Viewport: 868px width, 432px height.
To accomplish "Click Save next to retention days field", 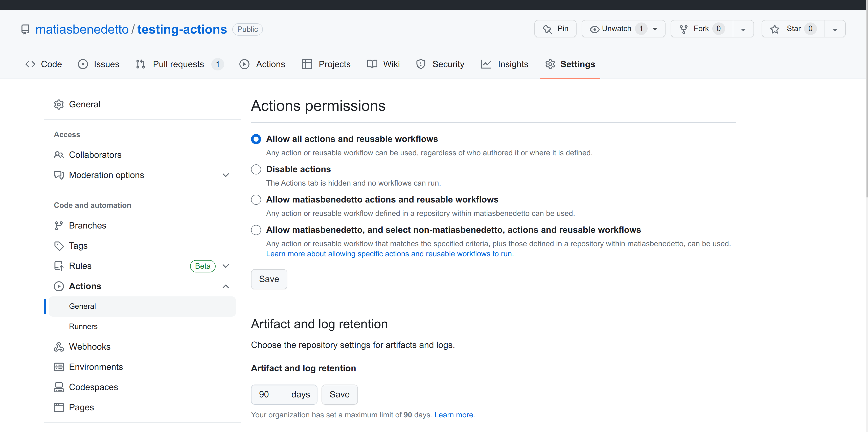I will pos(339,394).
